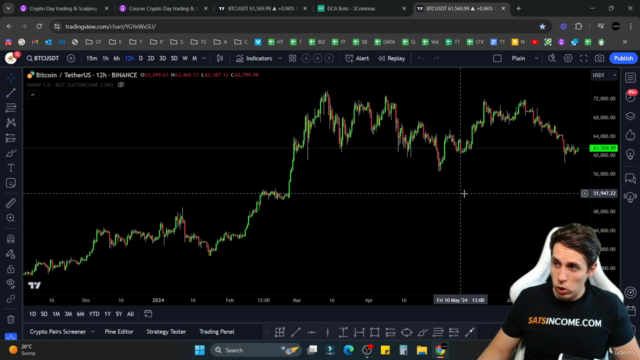Expand the Indicators favorites arrow
The width and height of the screenshot is (640, 360).
(x=280, y=58)
